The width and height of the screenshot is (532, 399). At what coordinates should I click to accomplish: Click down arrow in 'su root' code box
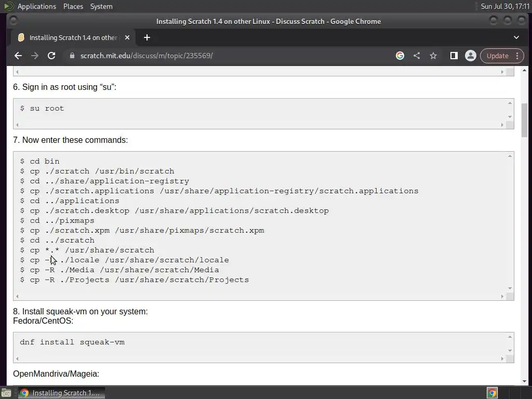click(x=510, y=117)
